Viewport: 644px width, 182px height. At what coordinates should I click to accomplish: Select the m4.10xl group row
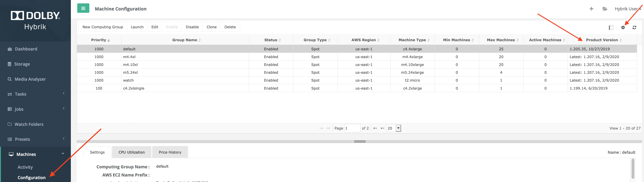coord(357,65)
